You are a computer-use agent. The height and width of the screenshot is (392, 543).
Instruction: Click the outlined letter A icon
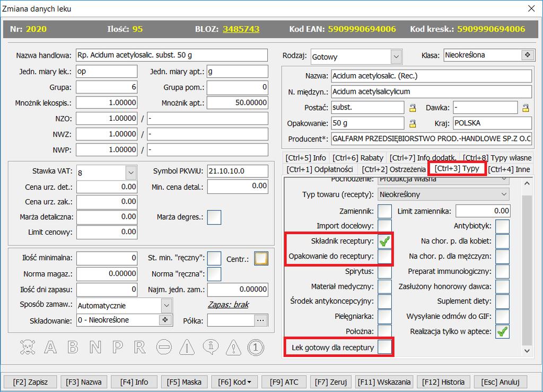coord(50,347)
